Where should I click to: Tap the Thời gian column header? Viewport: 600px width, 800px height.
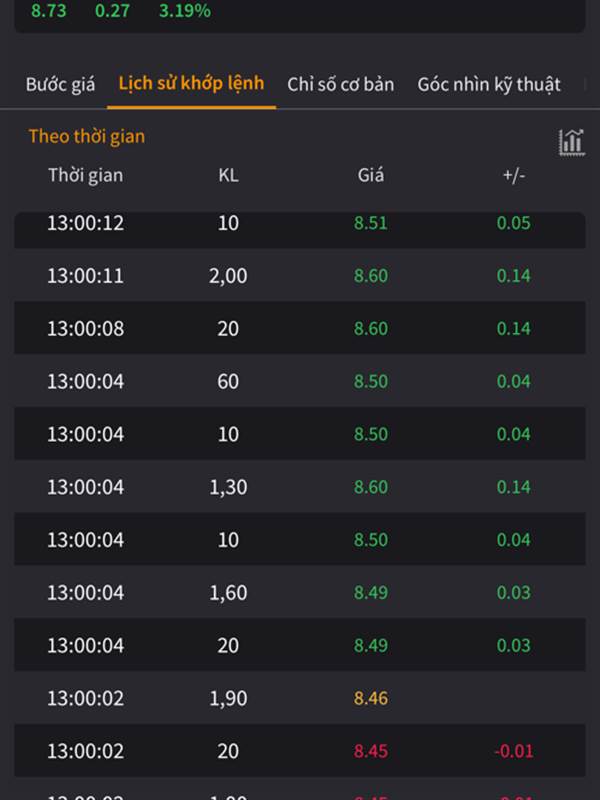point(86,175)
